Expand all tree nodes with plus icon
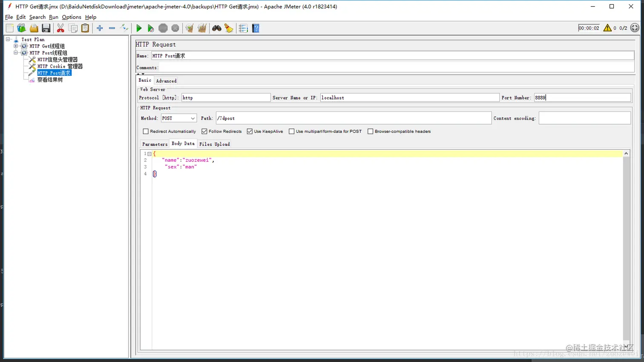 (x=100, y=28)
